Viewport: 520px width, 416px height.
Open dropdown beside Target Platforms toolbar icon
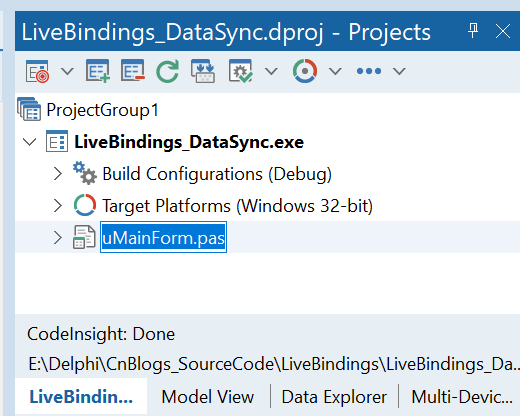click(335, 71)
